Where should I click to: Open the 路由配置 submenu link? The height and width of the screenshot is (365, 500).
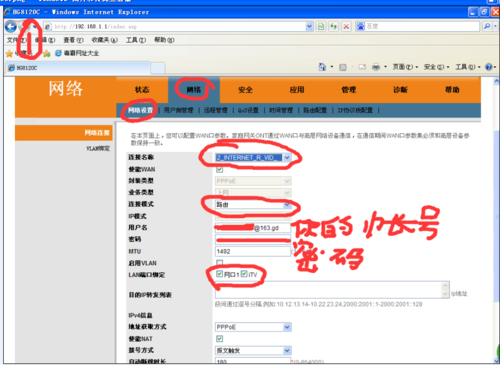[315, 110]
